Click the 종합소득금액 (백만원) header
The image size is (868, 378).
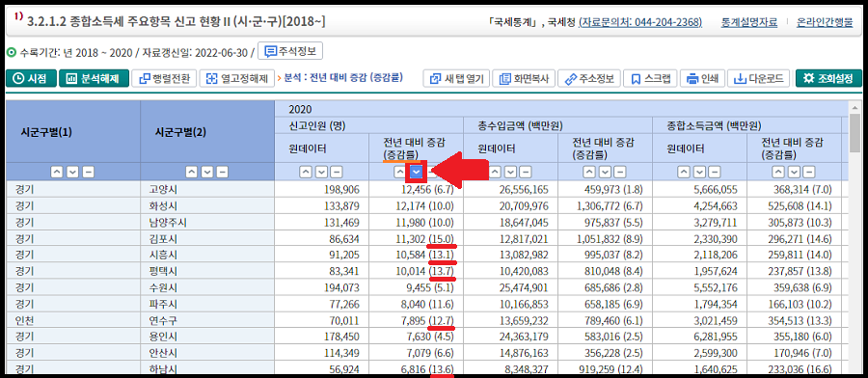[x=746, y=125]
